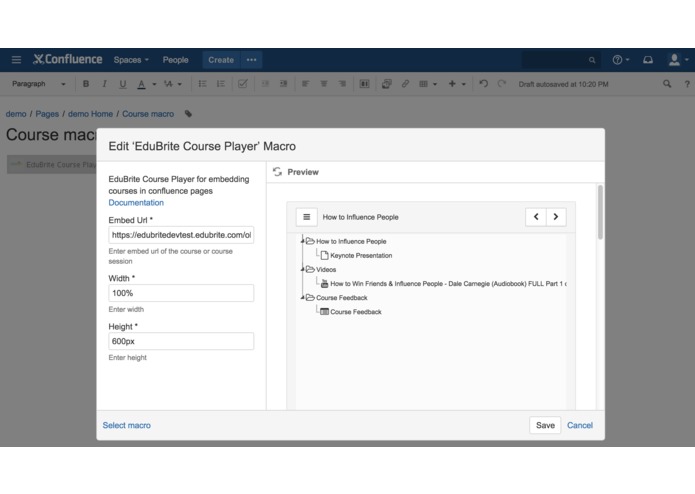Align text left
The height and width of the screenshot is (494, 695).
pyautogui.click(x=305, y=84)
